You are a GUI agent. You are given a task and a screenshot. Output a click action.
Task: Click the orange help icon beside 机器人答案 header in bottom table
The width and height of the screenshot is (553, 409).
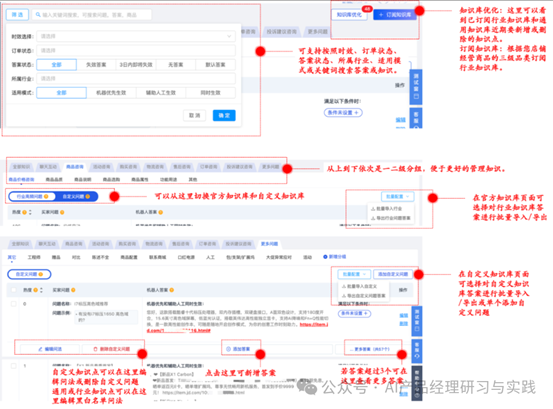pos(172,290)
